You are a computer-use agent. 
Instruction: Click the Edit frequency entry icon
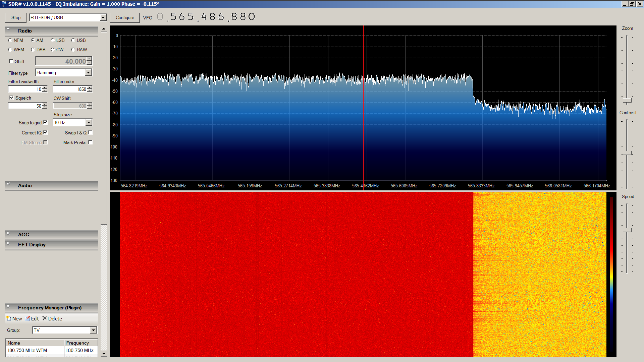point(28,318)
